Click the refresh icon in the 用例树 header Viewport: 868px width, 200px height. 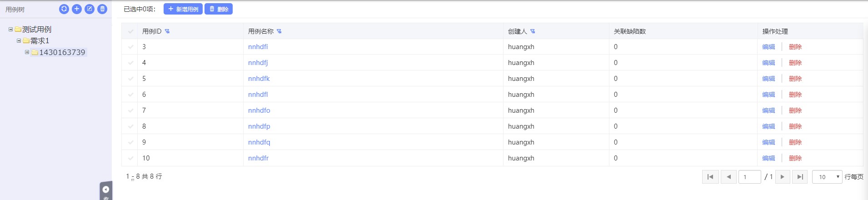pos(64,9)
